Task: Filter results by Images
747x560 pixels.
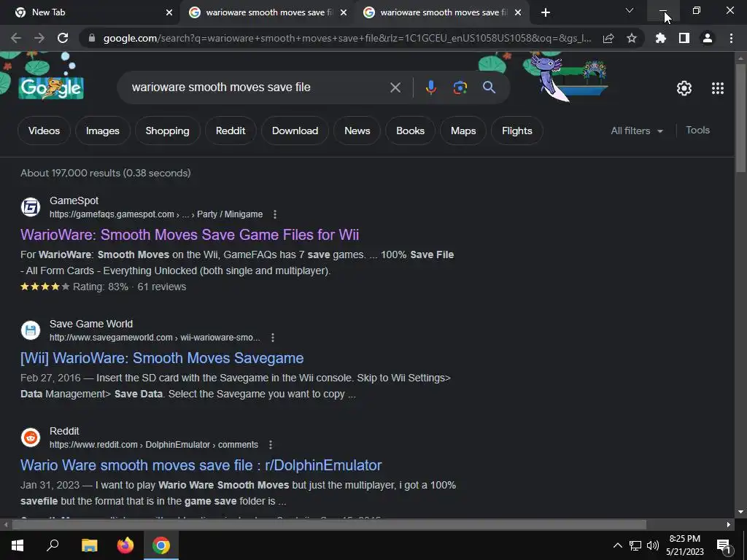Action: (x=102, y=131)
